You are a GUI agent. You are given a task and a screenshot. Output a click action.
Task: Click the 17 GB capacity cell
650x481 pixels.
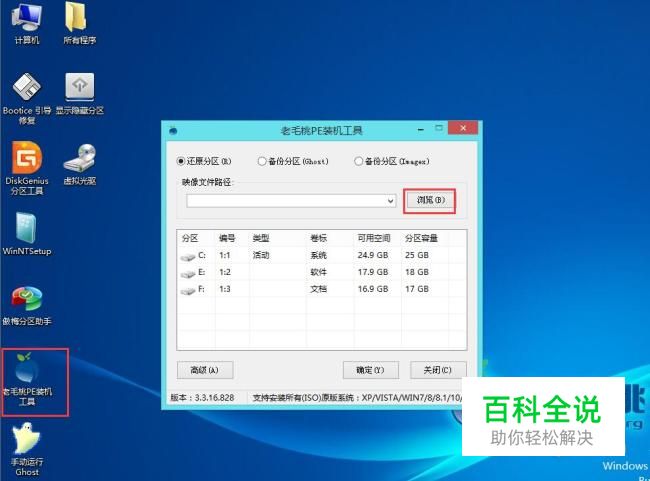[x=417, y=289]
